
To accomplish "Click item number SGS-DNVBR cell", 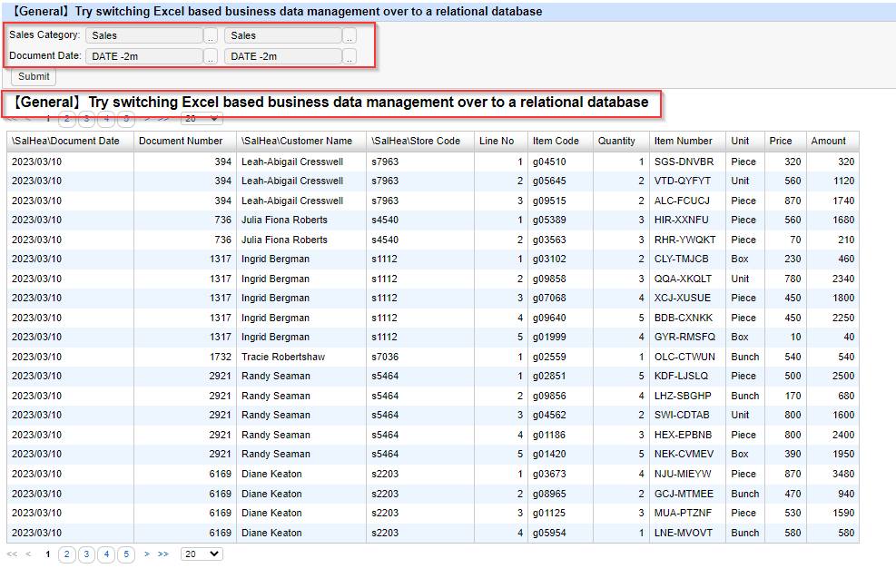I will pos(684,162).
